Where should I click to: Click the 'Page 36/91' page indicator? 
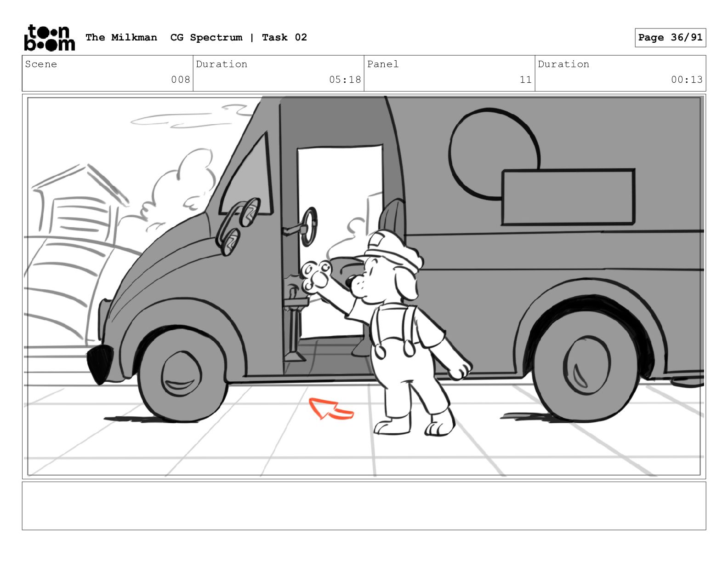[x=670, y=38]
